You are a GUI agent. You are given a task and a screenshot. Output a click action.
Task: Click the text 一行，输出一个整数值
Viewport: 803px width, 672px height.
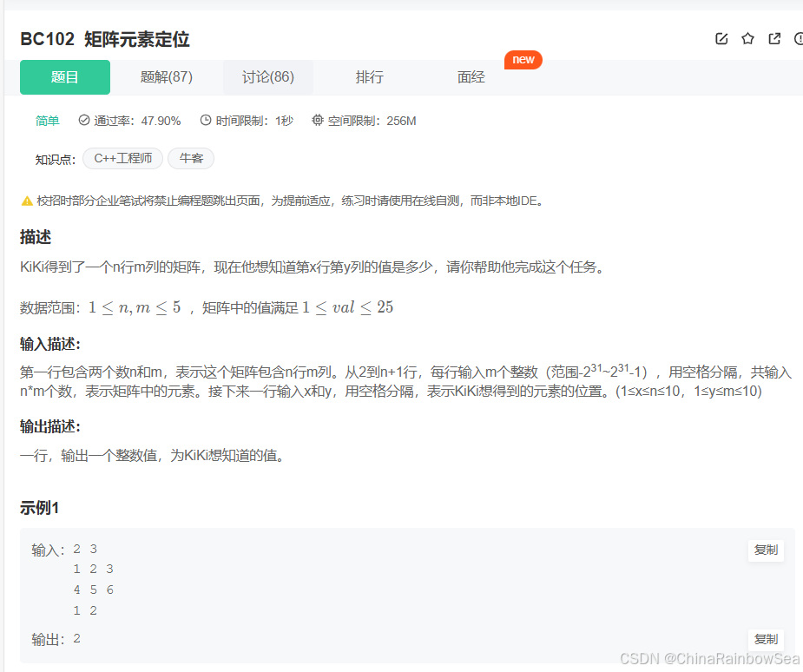(153, 455)
